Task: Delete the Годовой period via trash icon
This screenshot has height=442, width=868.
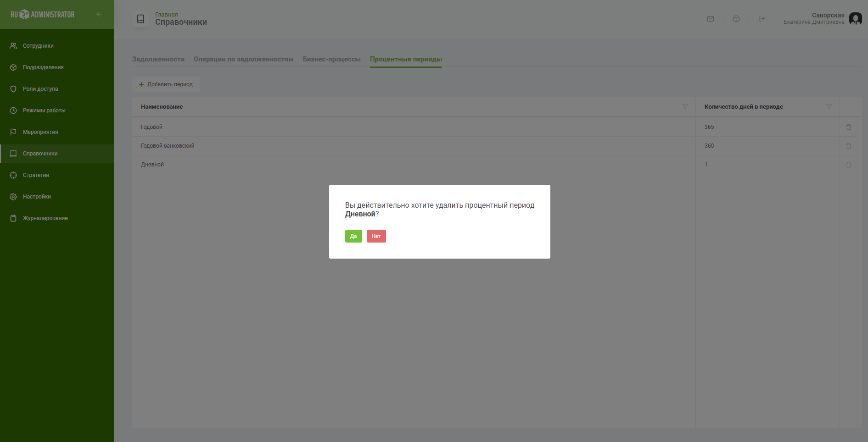Action: tap(848, 127)
